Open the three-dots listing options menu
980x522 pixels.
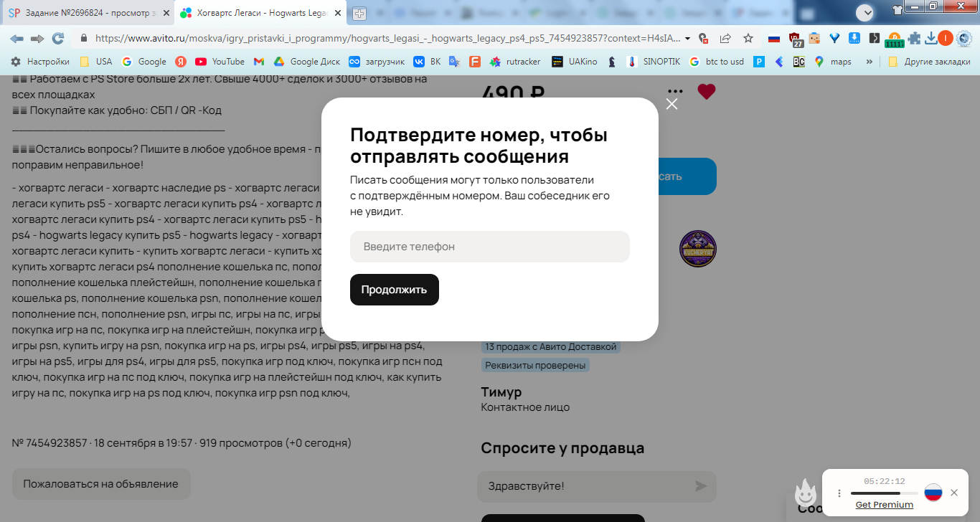coord(675,92)
